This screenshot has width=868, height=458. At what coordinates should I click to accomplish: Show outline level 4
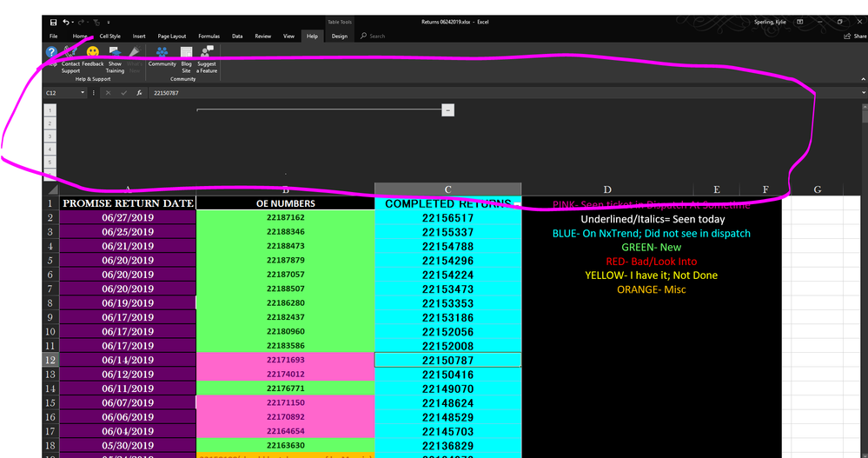point(50,149)
